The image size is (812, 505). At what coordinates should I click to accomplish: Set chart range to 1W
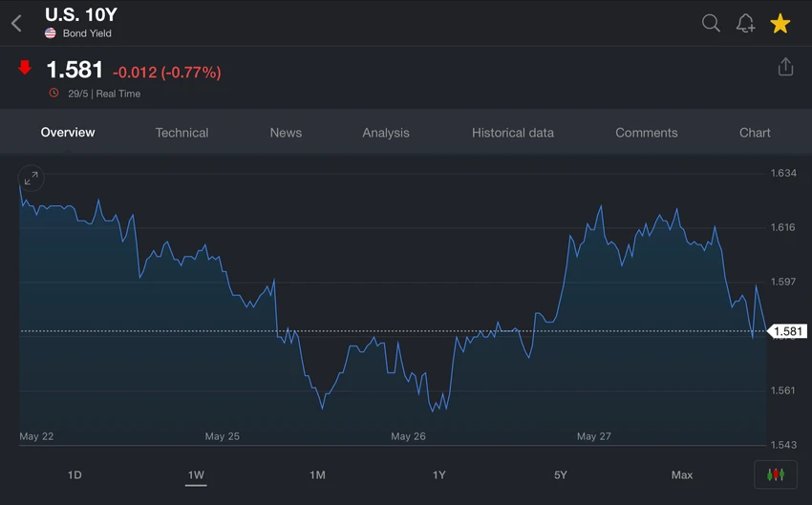[196, 474]
